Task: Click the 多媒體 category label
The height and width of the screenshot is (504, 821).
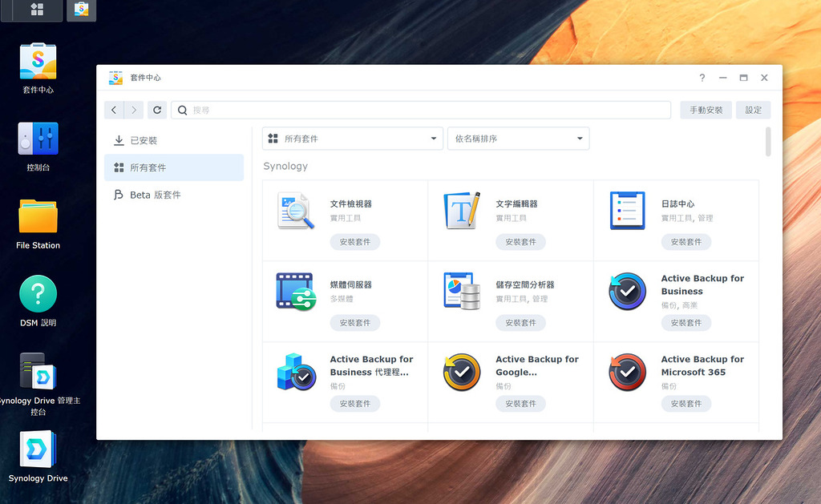Action: click(x=342, y=299)
